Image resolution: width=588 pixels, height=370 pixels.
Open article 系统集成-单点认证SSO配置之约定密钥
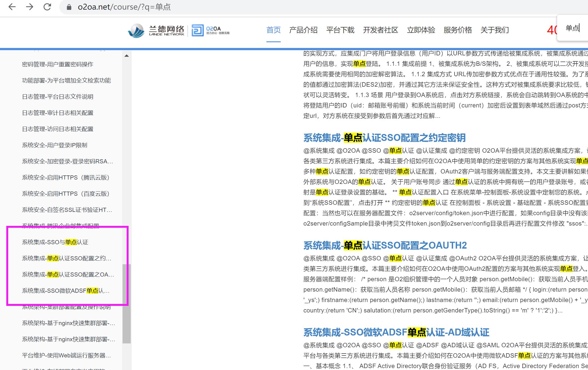[384, 138]
